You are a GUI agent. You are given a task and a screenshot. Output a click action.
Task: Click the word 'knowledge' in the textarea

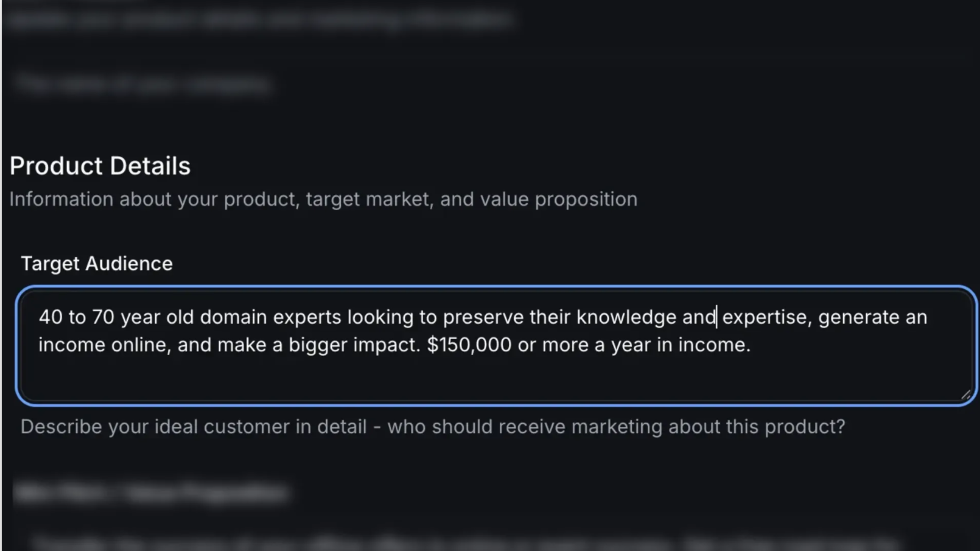coord(626,317)
